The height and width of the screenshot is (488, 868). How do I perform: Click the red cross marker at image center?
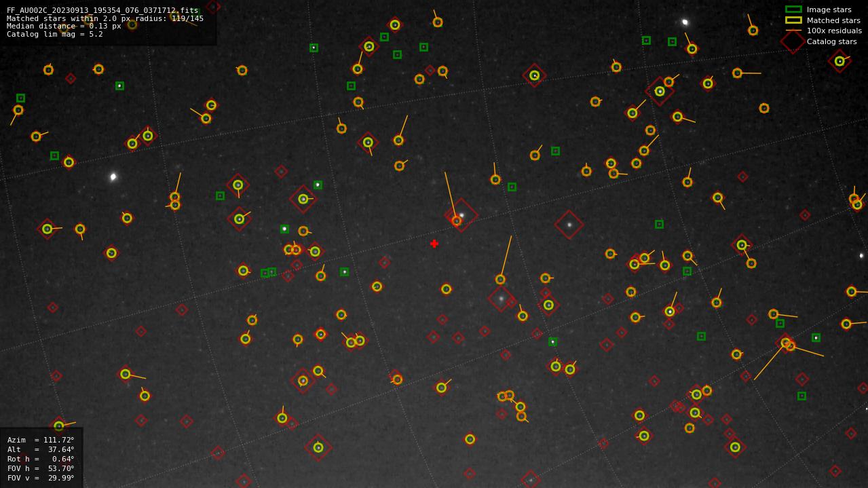coord(434,244)
